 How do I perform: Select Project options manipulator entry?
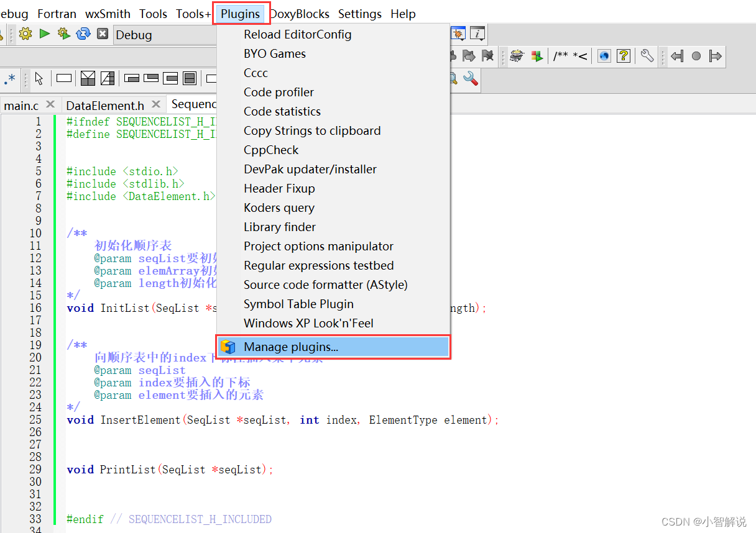(333, 247)
